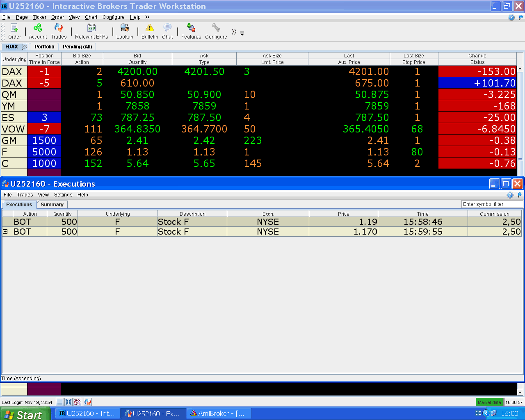Start a Chat session
The height and width of the screenshot is (420, 525).
[167, 32]
